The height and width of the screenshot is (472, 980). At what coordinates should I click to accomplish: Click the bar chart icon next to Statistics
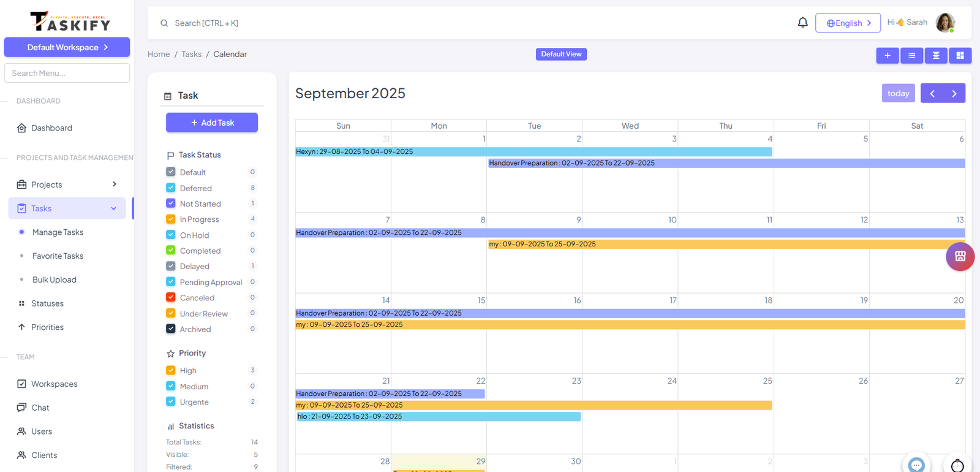point(170,426)
